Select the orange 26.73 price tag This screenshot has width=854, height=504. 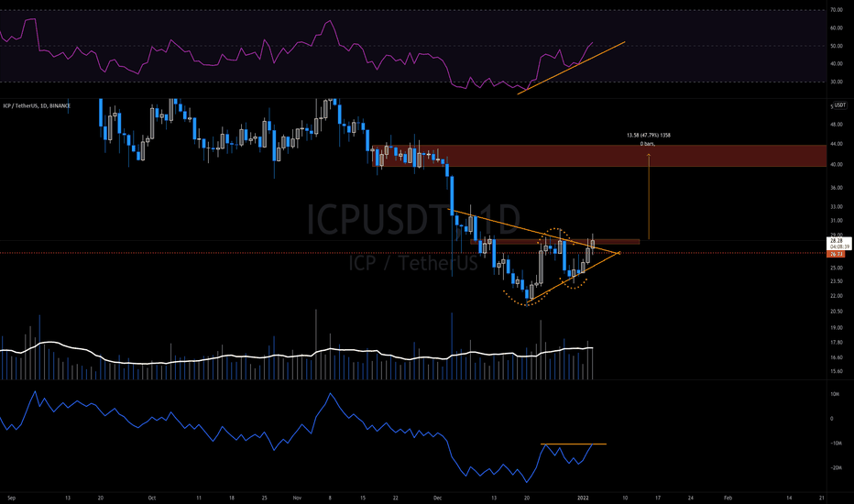point(836,254)
